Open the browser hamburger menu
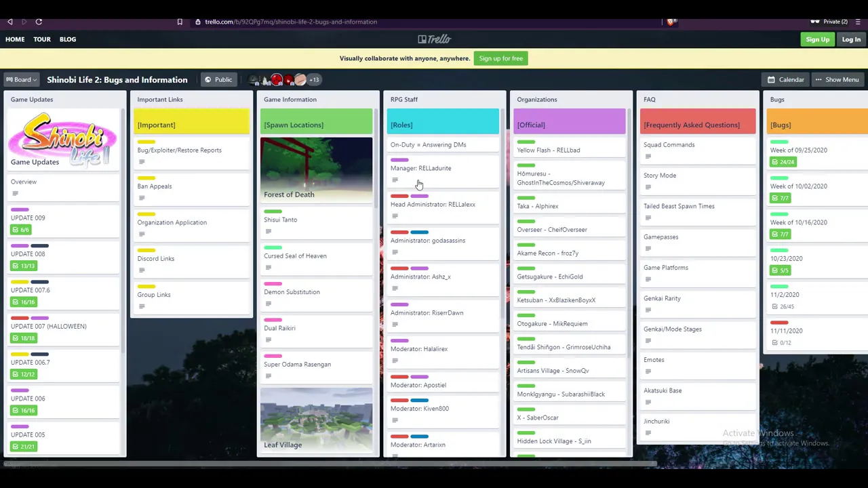The image size is (868, 488). (858, 22)
